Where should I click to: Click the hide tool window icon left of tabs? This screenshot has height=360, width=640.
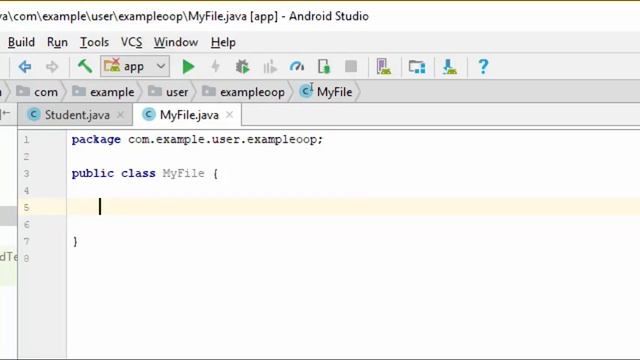5,113
